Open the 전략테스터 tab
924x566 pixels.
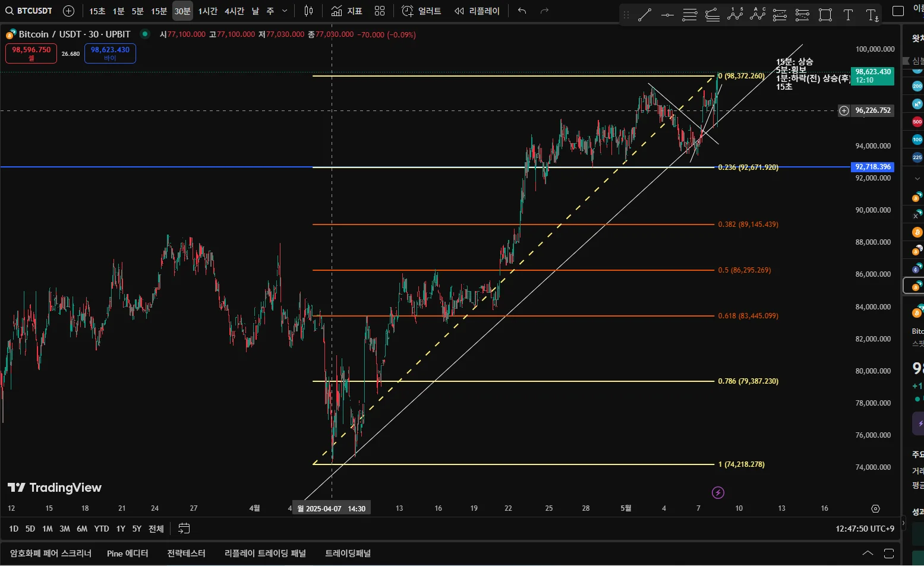point(187,554)
